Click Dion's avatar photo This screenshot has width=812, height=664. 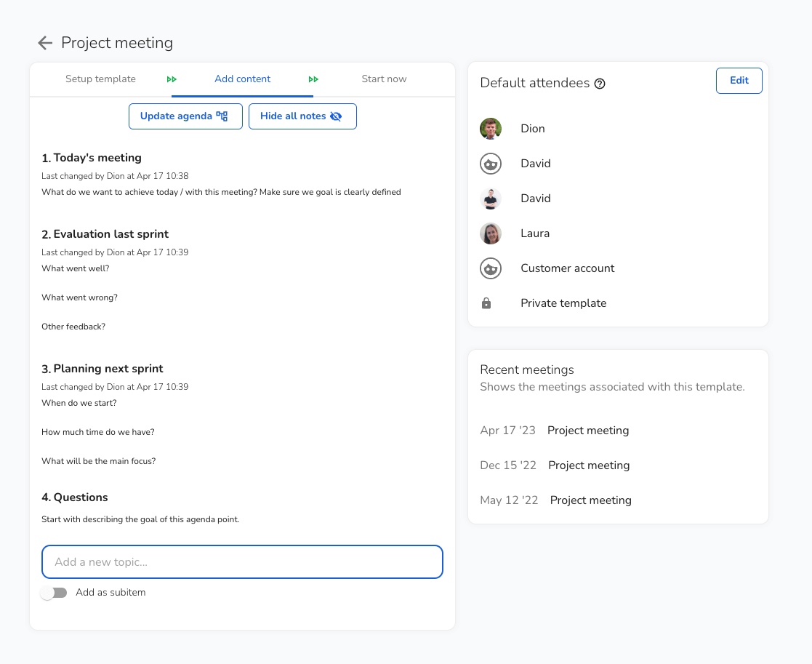[x=491, y=129]
